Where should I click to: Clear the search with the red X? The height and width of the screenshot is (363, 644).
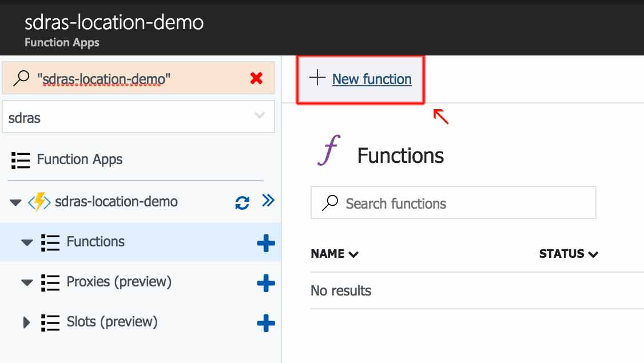(256, 78)
